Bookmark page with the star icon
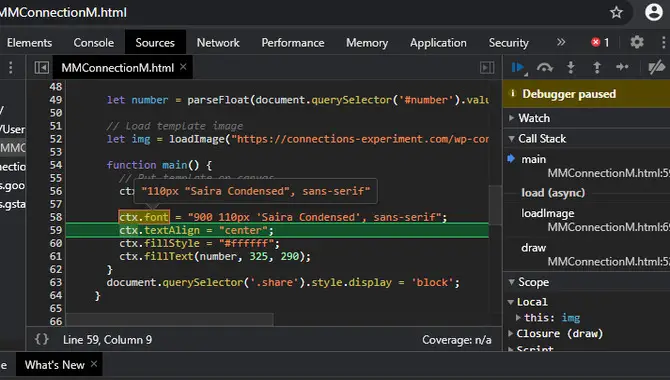This screenshot has height=380, width=670. click(616, 12)
